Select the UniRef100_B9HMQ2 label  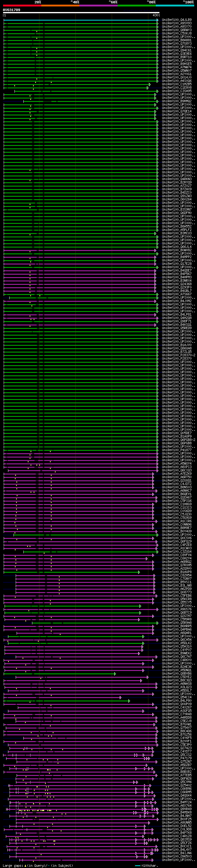[177, 101]
